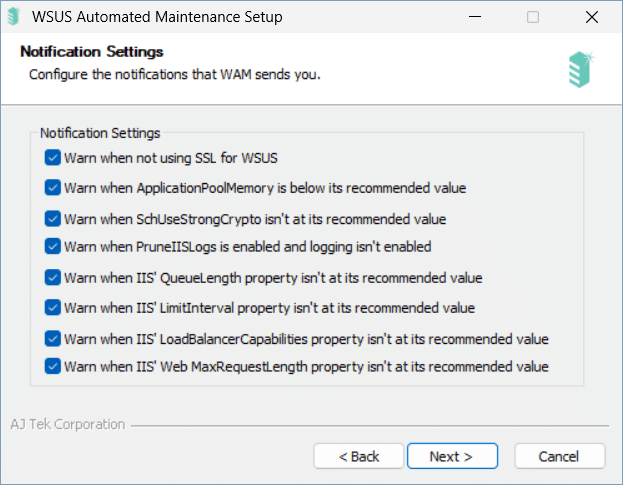Return to the previous page with Back
Image resolution: width=623 pixels, height=485 pixels.
coord(359,456)
